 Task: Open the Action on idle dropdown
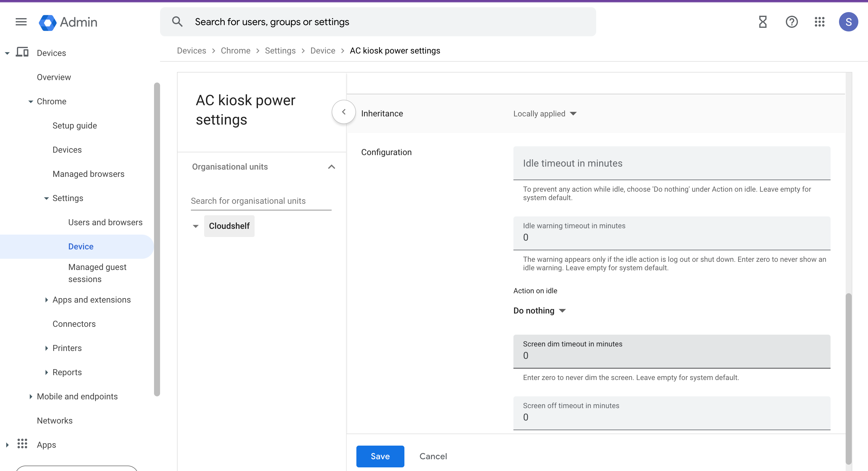tap(539, 310)
